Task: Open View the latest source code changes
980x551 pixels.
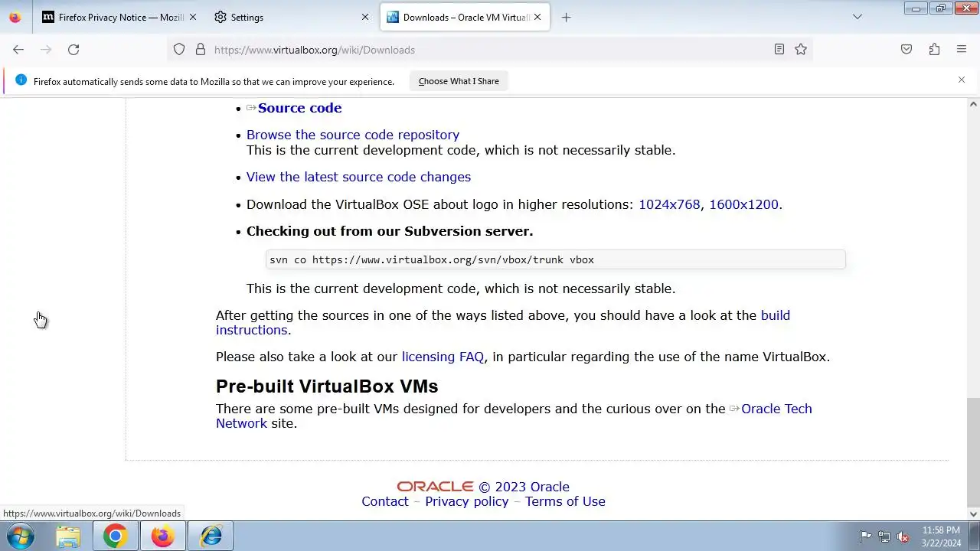Action: (358, 177)
